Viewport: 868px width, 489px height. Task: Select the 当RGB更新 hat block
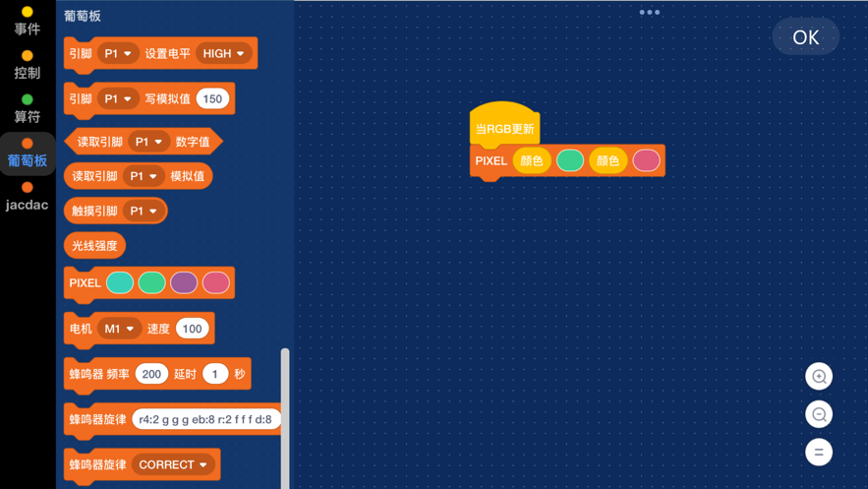[x=504, y=128]
